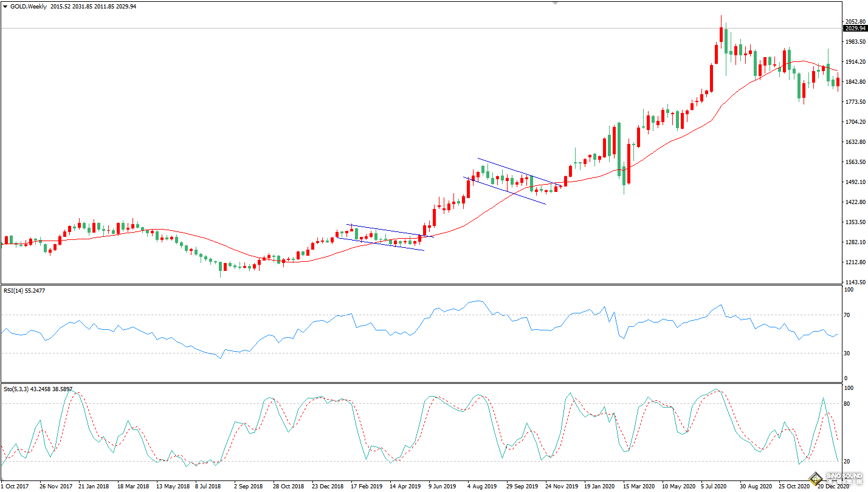Click the chart shift triangle marker at top
Image resolution: width=868 pixels, height=492 pixels.
point(554,3)
